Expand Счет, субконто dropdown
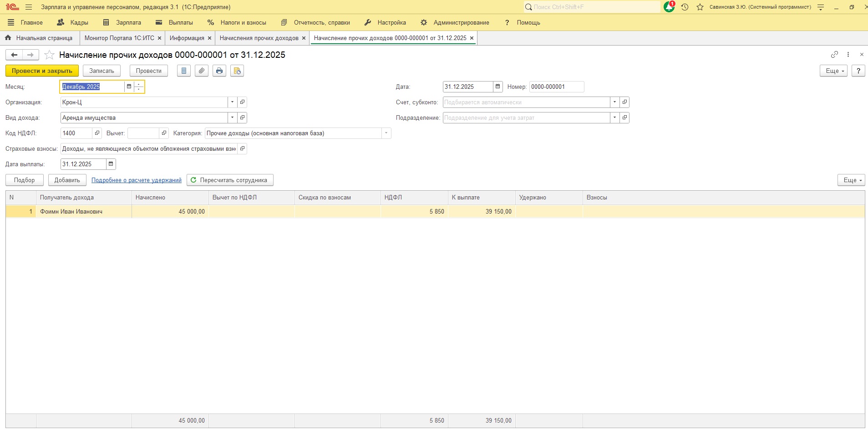 pyautogui.click(x=615, y=102)
